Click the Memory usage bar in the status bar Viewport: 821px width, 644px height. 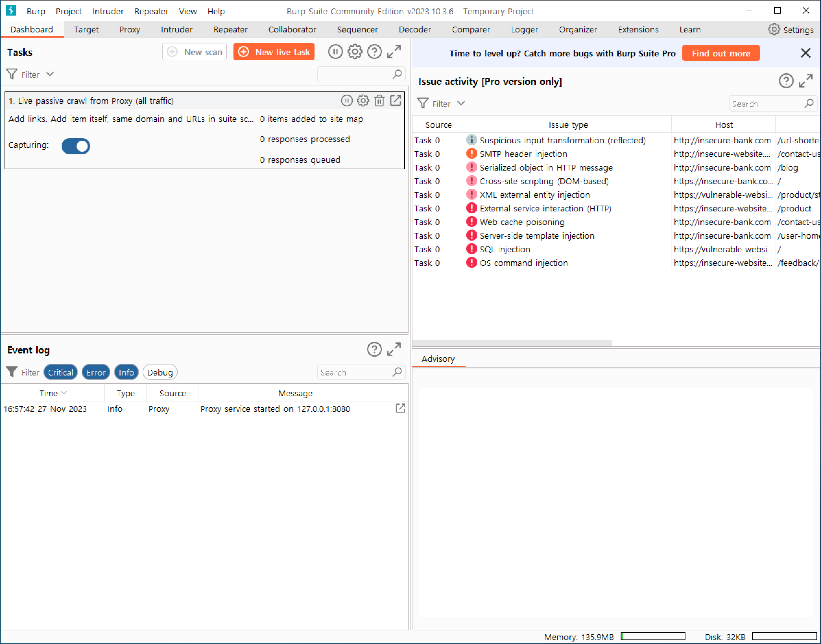(652, 637)
